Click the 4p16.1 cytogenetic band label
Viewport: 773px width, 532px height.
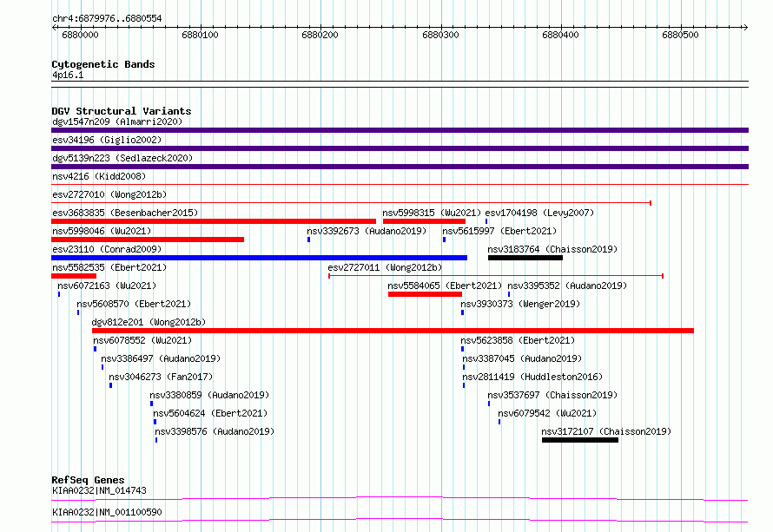pos(68,75)
